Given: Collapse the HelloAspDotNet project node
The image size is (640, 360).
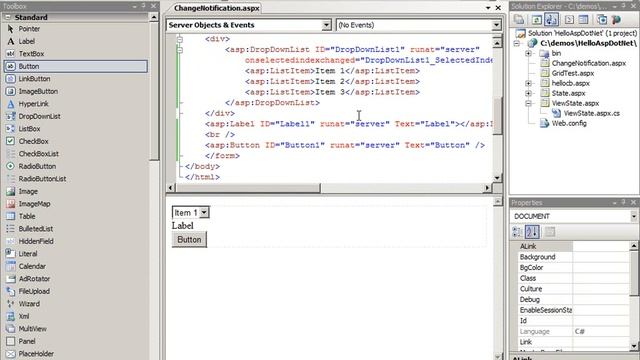Looking at the screenshot, I should tap(517, 43).
